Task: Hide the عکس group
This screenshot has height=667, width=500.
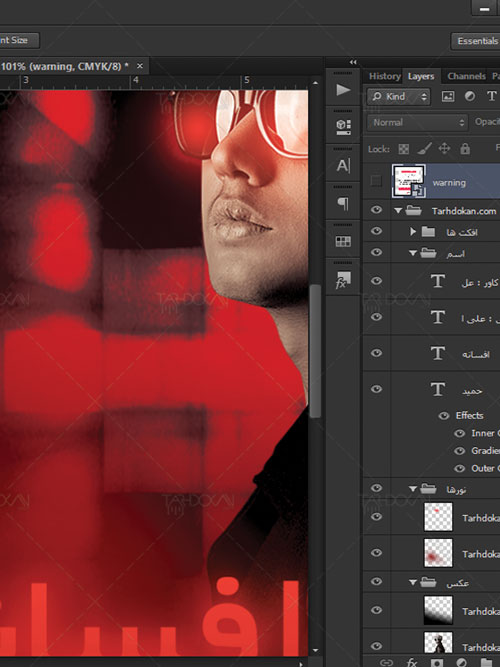Action: click(376, 582)
